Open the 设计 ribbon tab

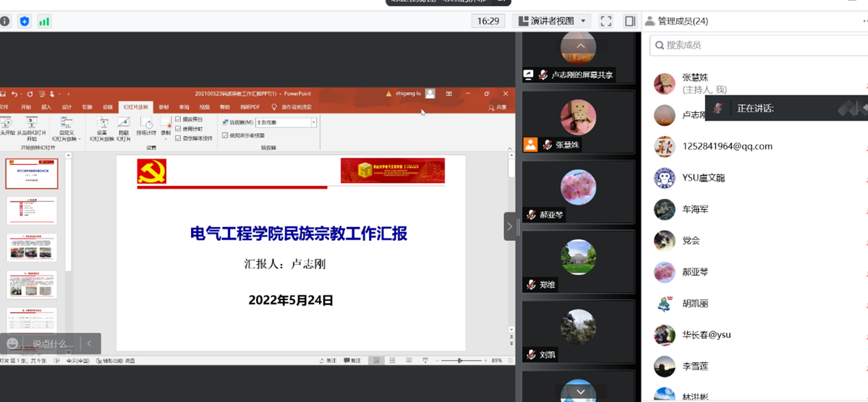point(67,107)
